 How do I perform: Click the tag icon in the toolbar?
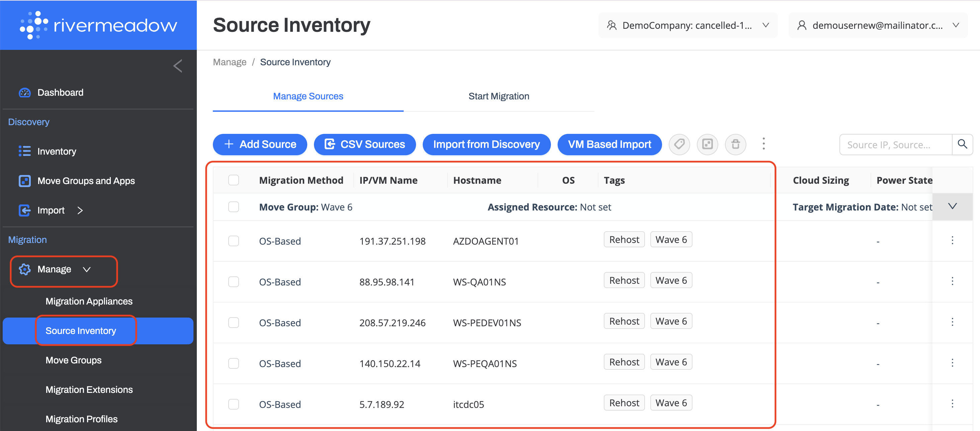pyautogui.click(x=679, y=144)
